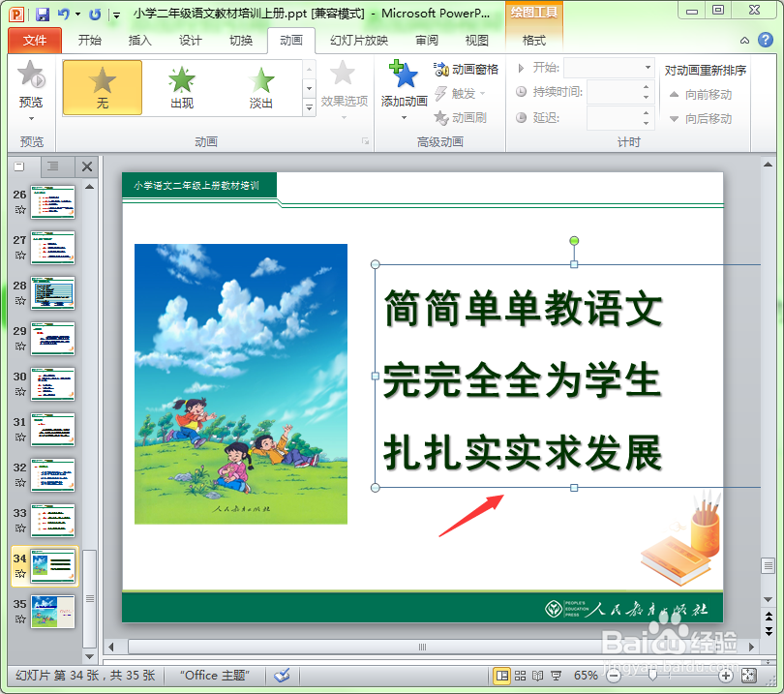
Task: Click the 预览 animation preview star icon
Action: 31,74
